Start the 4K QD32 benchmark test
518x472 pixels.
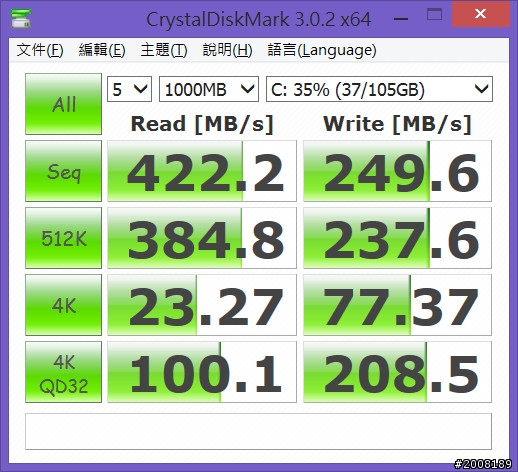click(x=63, y=372)
